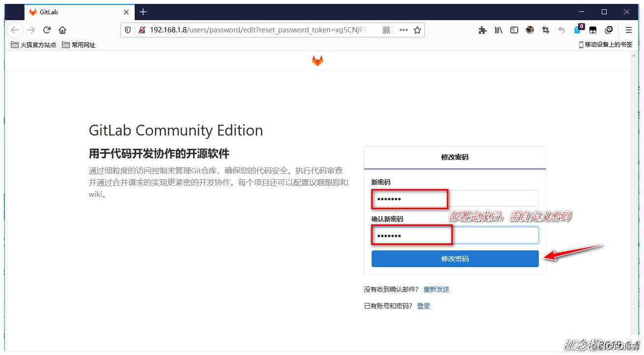Open the QR code icon in address bar
Viewport: 644px width, 355px height.
(386, 30)
